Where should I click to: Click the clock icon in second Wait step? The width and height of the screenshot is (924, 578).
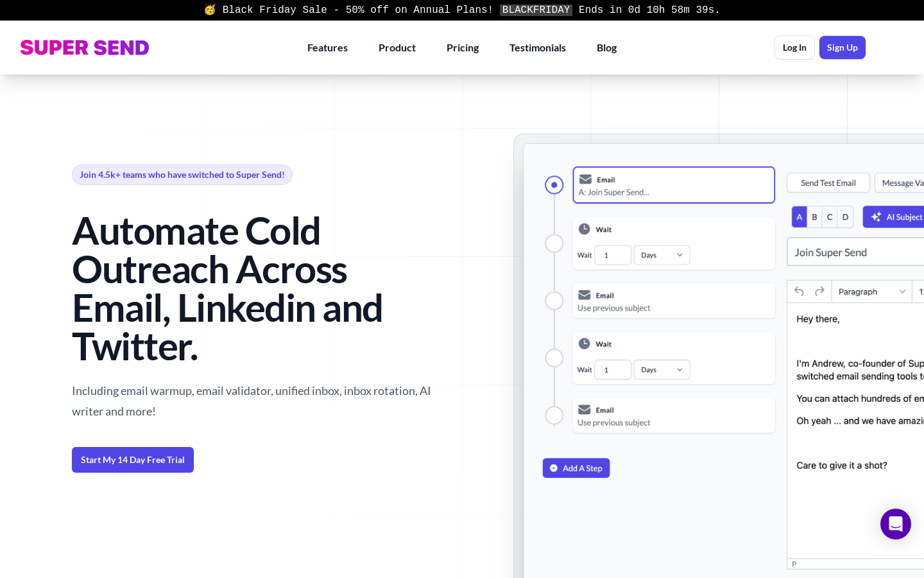[584, 344]
